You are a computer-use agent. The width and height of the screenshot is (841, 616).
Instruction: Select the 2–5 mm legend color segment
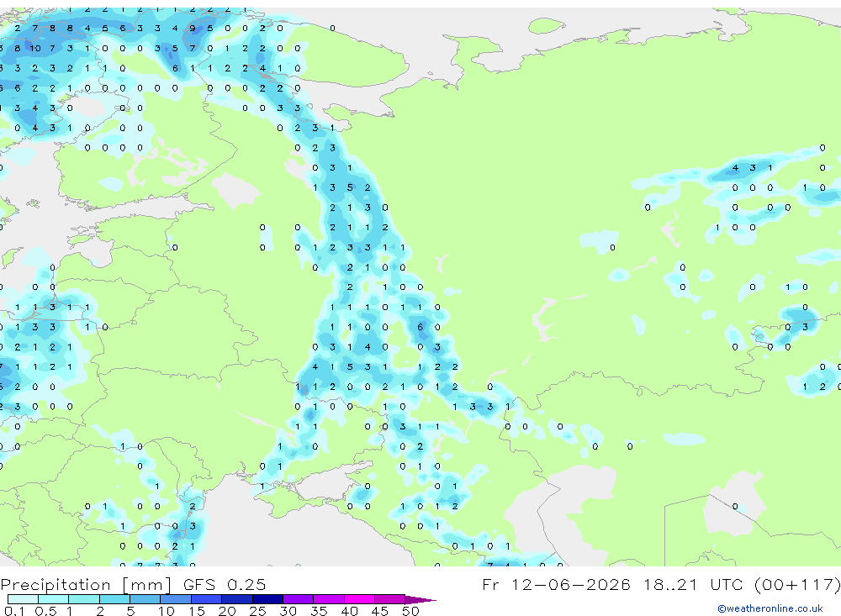point(114,599)
